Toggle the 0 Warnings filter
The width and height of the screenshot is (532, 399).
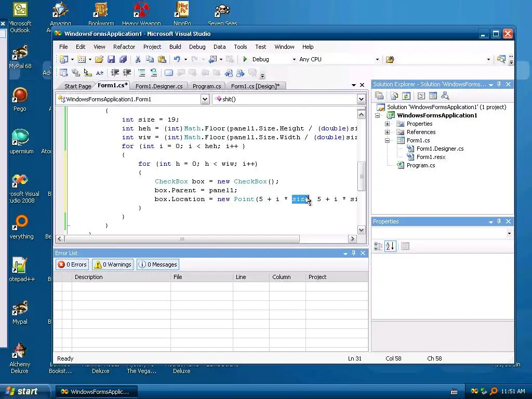pyautogui.click(x=113, y=264)
